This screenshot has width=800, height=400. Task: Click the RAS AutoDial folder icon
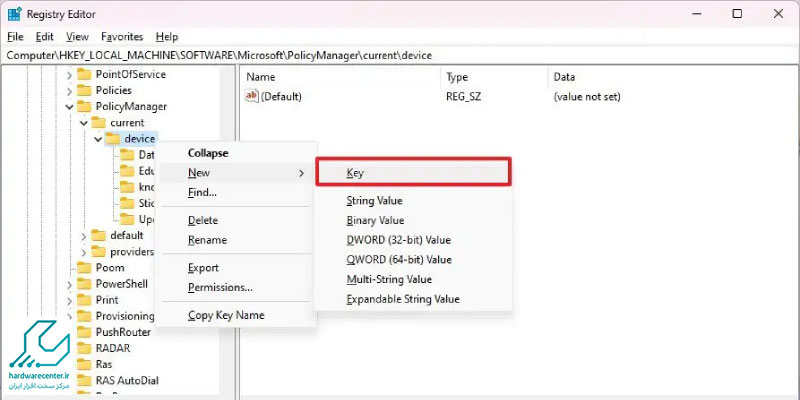pyautogui.click(x=84, y=381)
